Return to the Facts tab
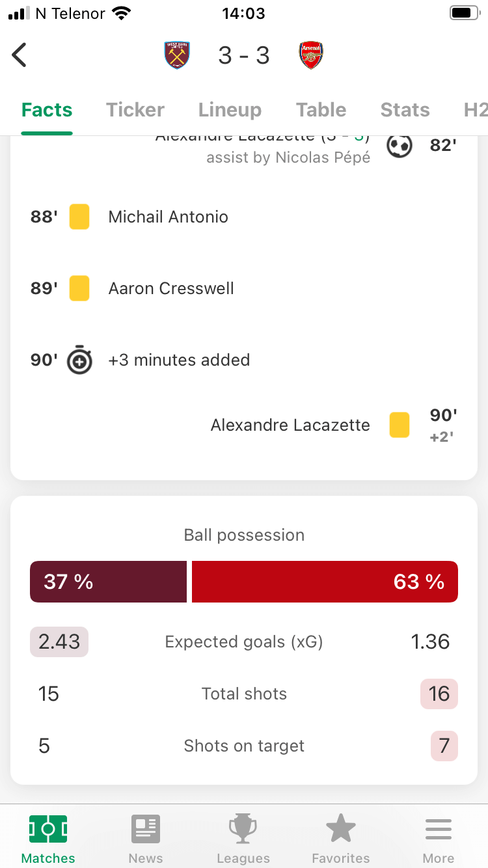This screenshot has width=488, height=868. coord(46,109)
